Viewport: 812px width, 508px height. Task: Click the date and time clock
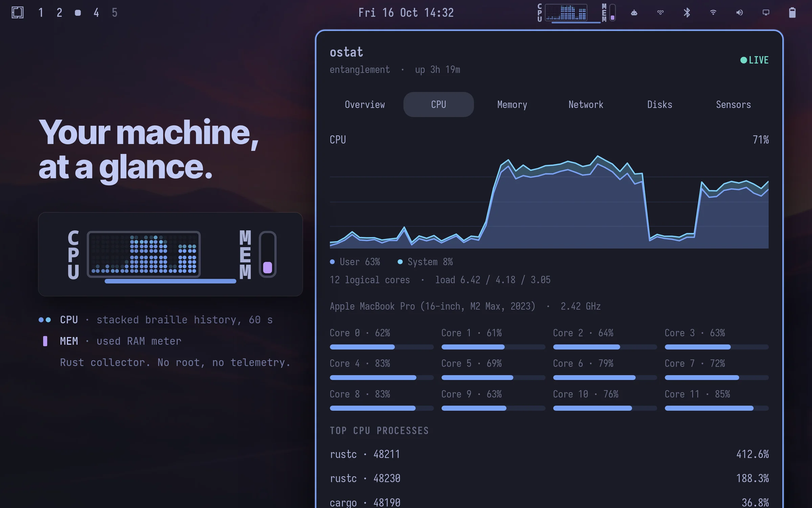[406, 13]
